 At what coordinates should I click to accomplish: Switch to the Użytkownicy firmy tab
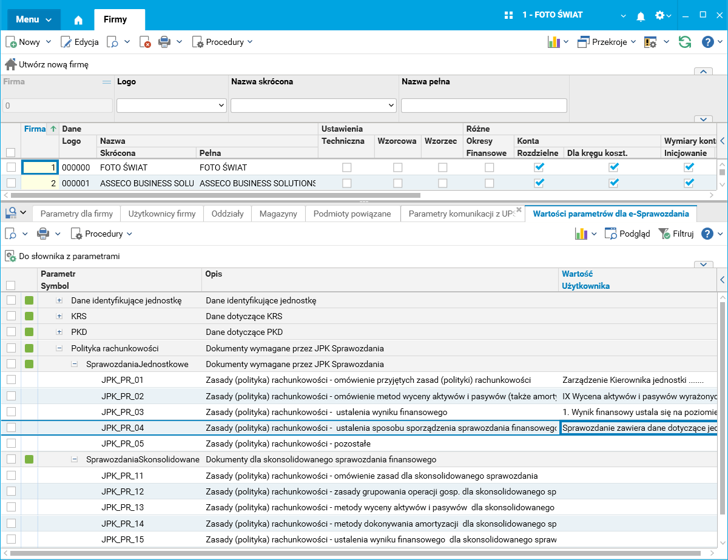click(x=162, y=214)
